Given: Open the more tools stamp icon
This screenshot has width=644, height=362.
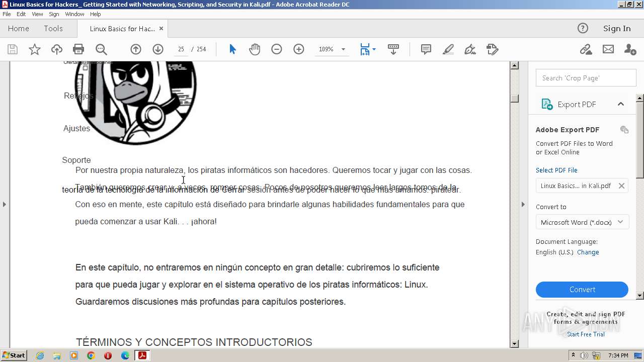Looking at the screenshot, I should pyautogui.click(x=493, y=49).
